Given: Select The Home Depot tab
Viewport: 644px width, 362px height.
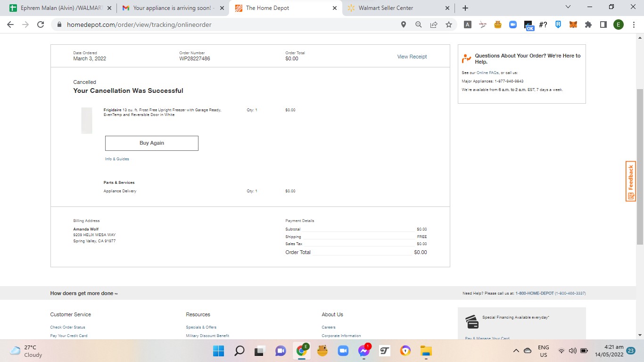Looking at the screenshot, I should (286, 8).
